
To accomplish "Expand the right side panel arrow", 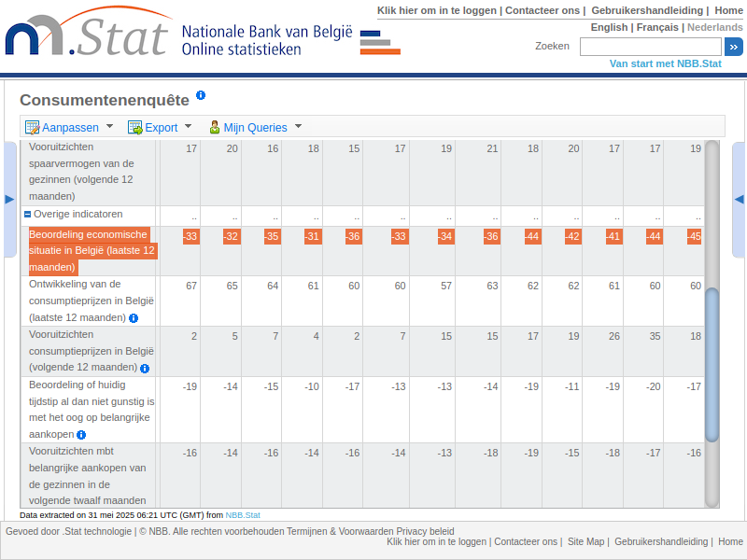I will point(739,199).
